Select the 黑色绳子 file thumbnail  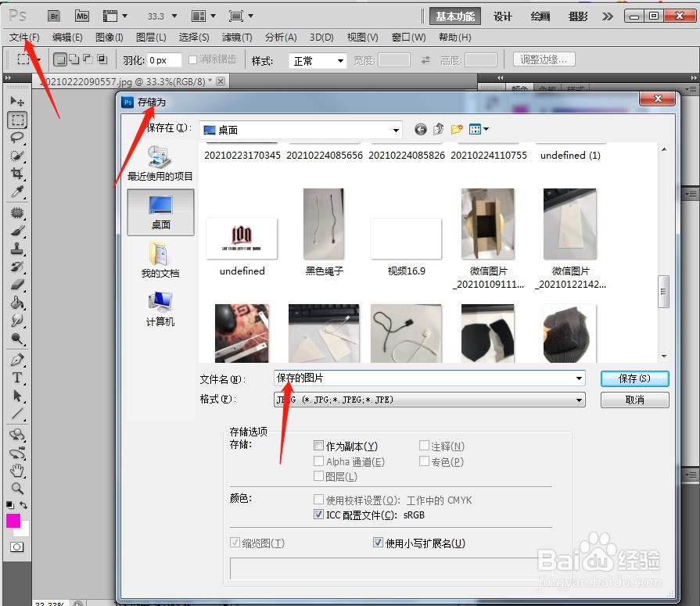point(323,224)
